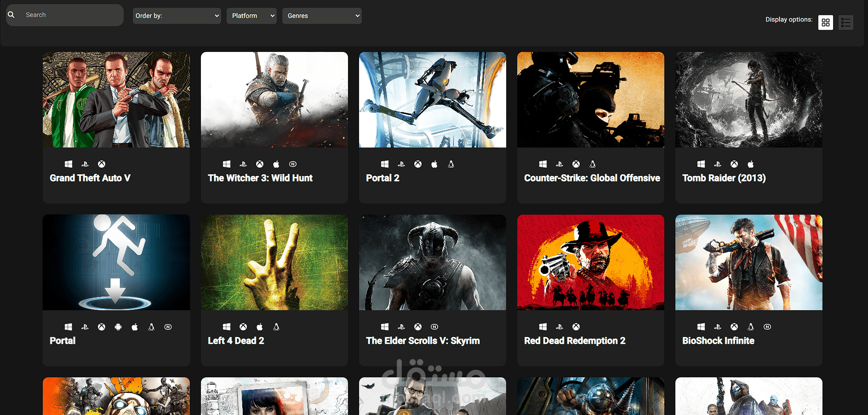This screenshot has height=415, width=868.
Task: Open the Genres filter dropdown
Action: (x=322, y=16)
